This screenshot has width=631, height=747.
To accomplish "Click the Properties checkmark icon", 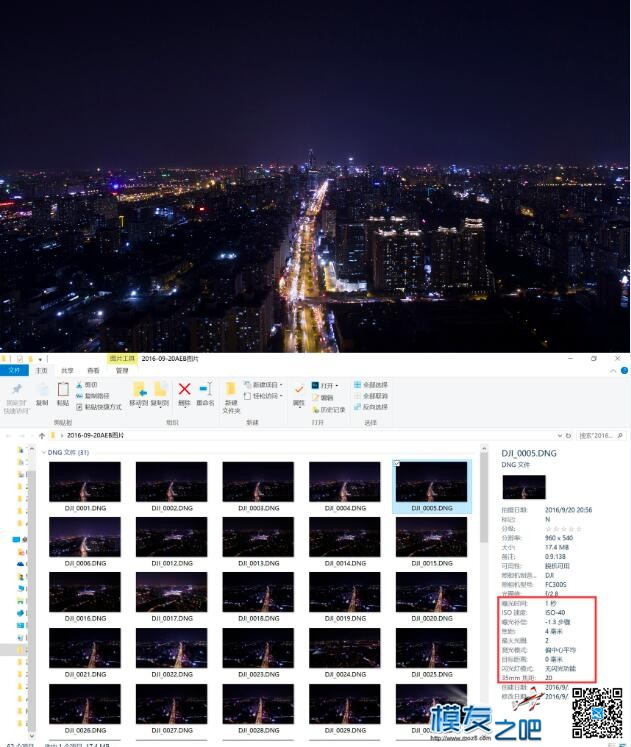I will pyautogui.click(x=299, y=390).
